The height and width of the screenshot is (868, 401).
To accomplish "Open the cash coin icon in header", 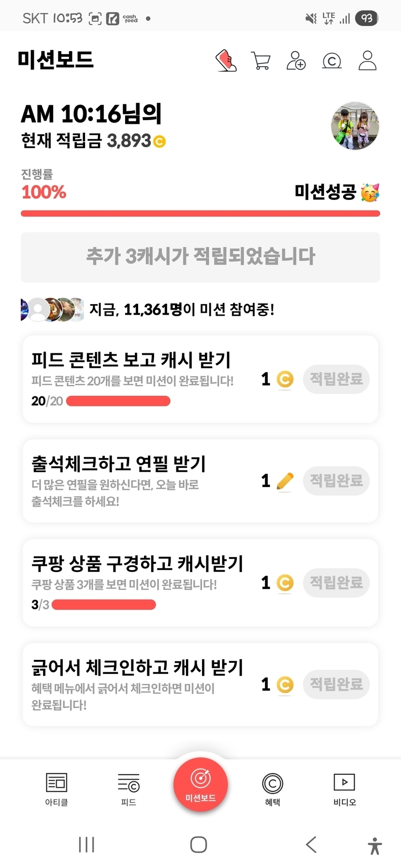I will [x=332, y=61].
